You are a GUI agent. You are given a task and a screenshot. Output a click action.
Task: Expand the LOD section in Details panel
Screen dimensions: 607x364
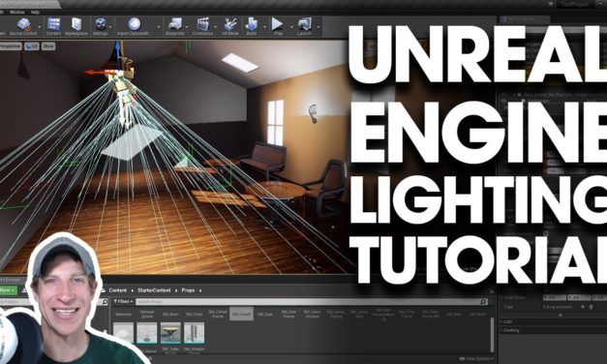click(507, 321)
